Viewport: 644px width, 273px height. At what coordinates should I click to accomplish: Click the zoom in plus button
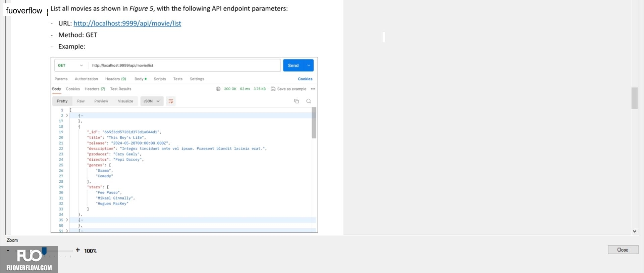coord(78,250)
